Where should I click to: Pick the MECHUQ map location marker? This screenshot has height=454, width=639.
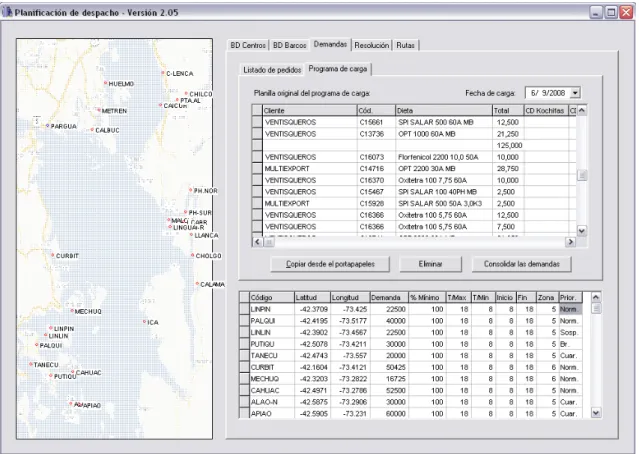click(x=72, y=311)
